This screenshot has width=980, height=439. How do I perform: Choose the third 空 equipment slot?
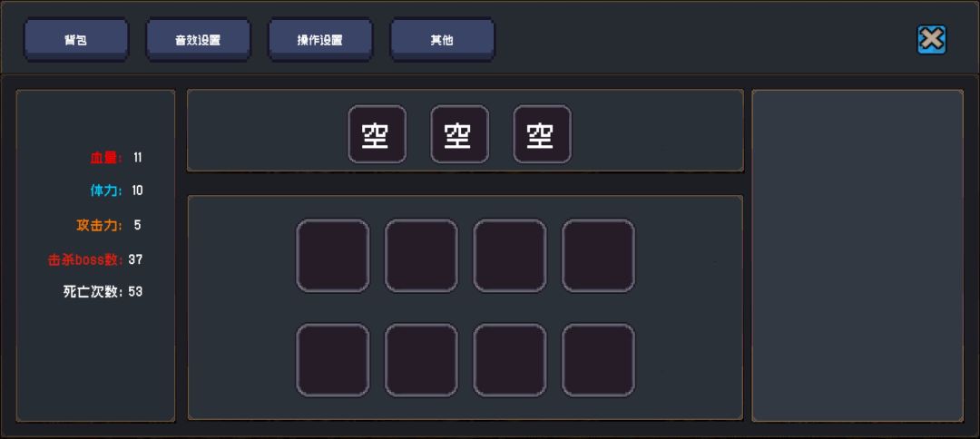point(542,134)
